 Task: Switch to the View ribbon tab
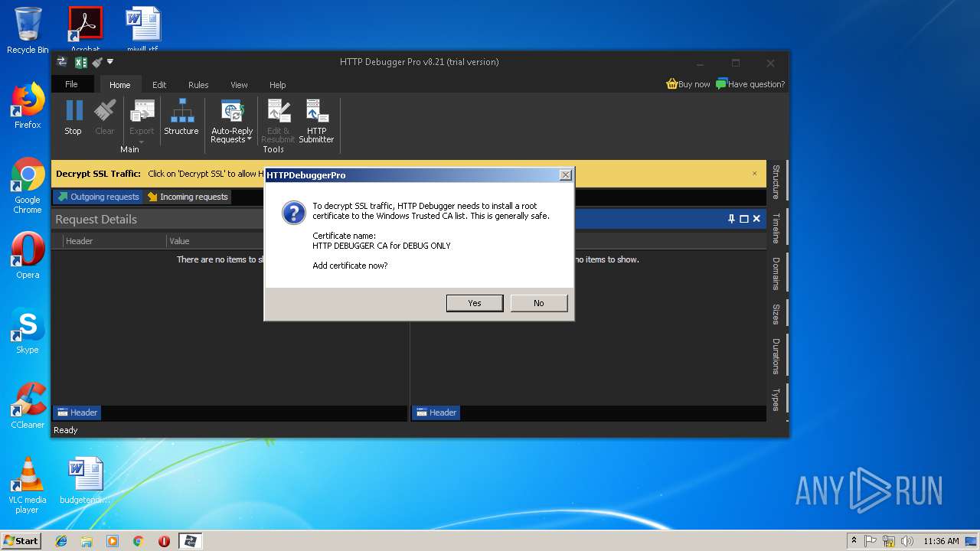pyautogui.click(x=239, y=85)
